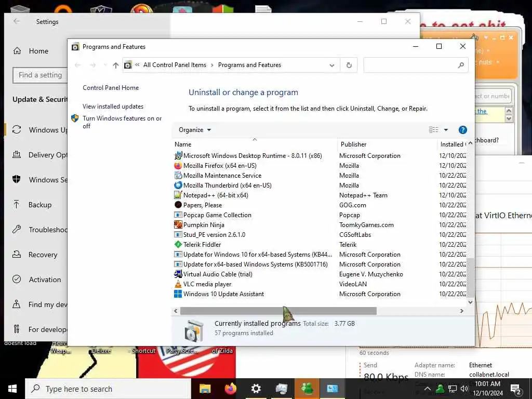Open Settings gear on the taskbar
Screen dimensions: 532x399
(x=256, y=389)
